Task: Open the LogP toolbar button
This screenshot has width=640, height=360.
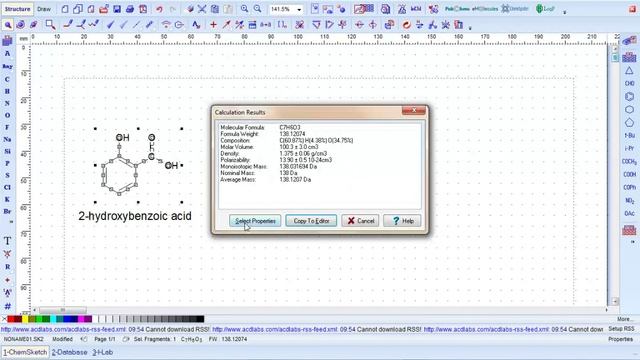Action: [545, 9]
